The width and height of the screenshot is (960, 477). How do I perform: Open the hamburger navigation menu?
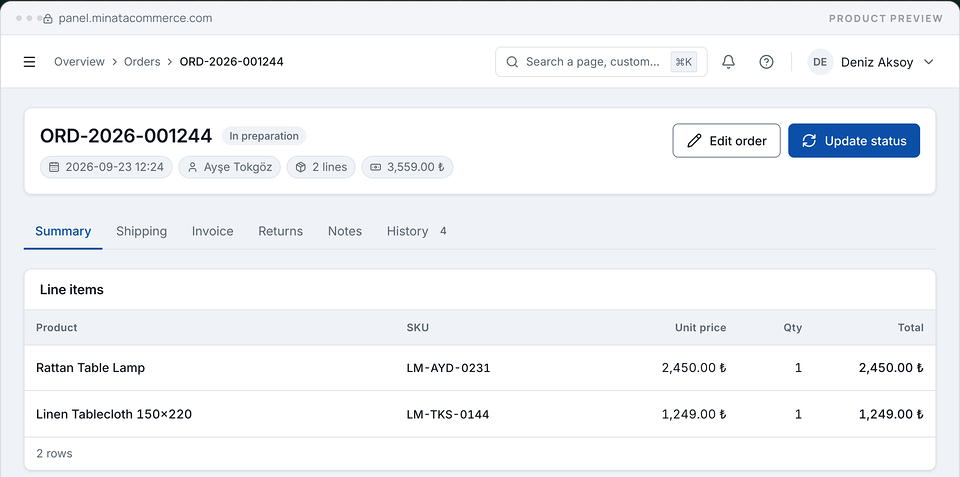29,62
